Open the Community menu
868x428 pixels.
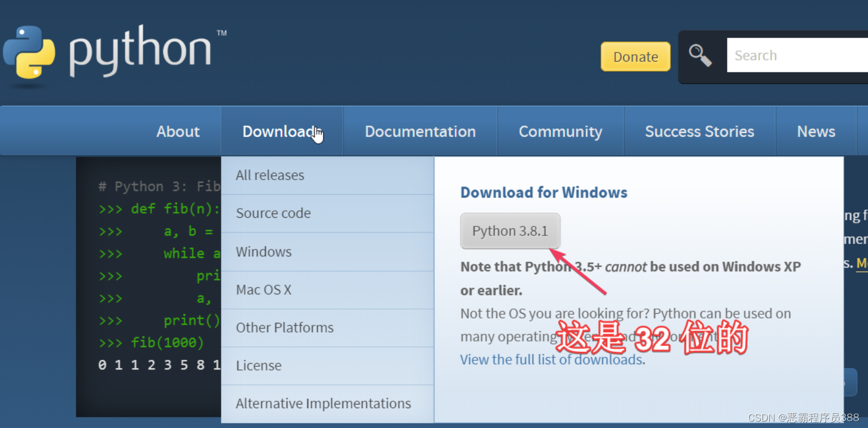560,131
